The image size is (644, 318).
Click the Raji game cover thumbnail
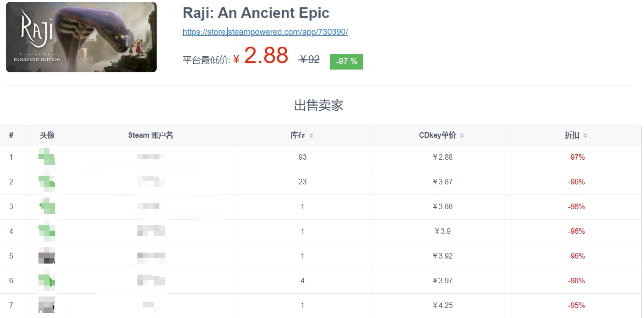[81, 37]
